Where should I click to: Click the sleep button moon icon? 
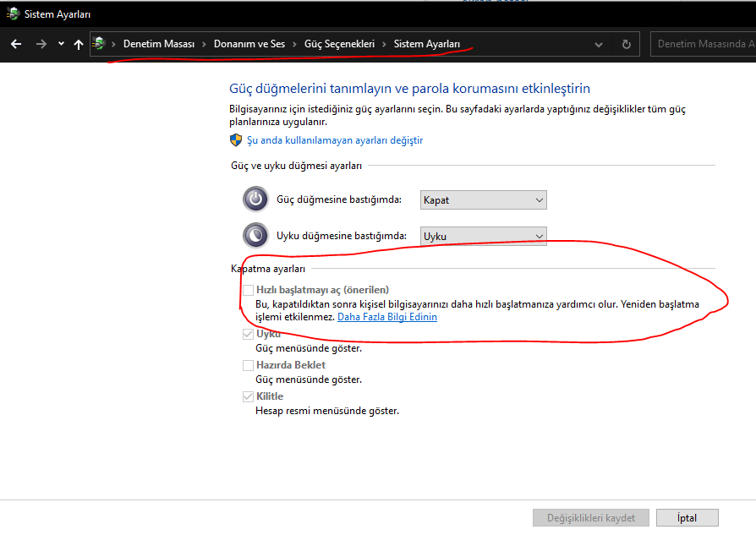[x=255, y=235]
